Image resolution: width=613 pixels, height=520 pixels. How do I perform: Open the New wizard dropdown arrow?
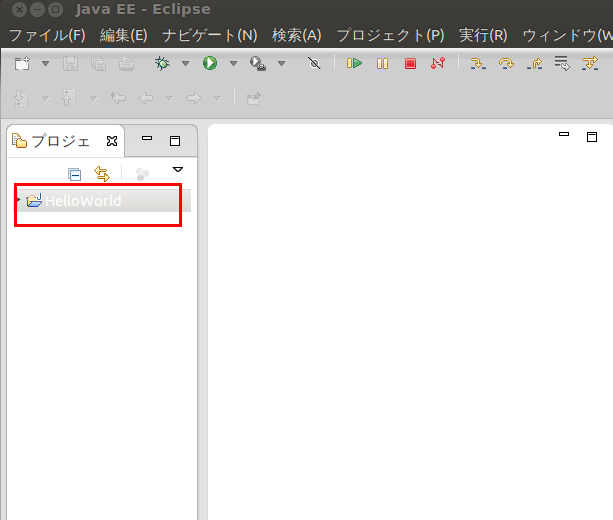click(x=45, y=63)
